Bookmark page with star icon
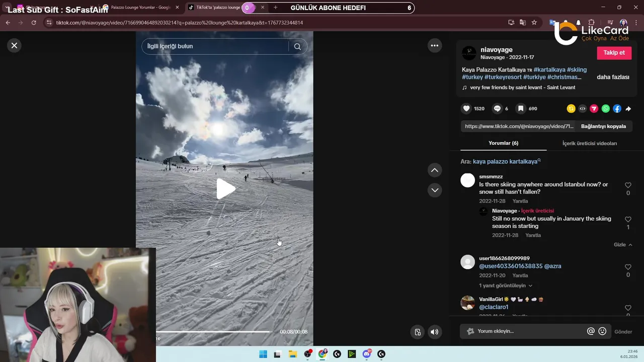 tap(534, 23)
